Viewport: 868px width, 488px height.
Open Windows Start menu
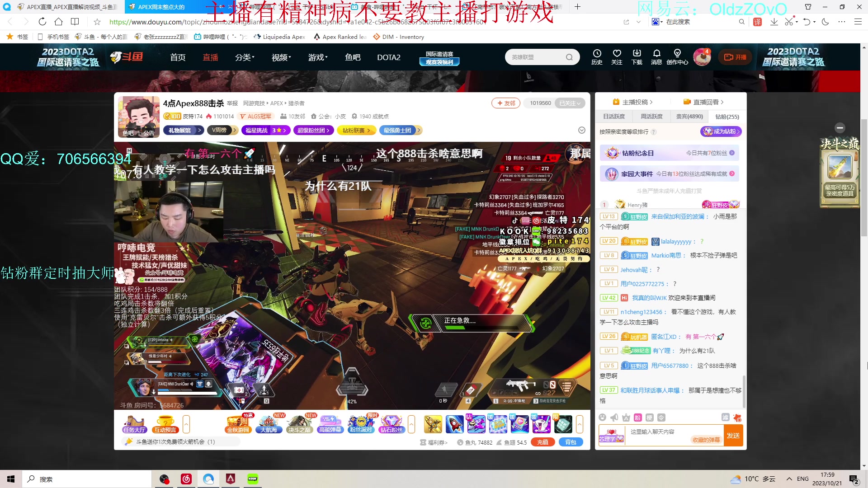11,479
